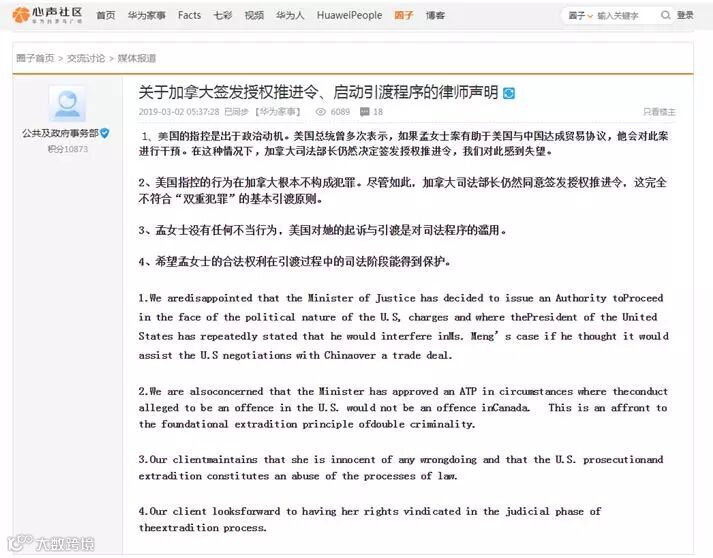Open the 博客 nav item
Screen dimensions: 713x558
tap(435, 15)
